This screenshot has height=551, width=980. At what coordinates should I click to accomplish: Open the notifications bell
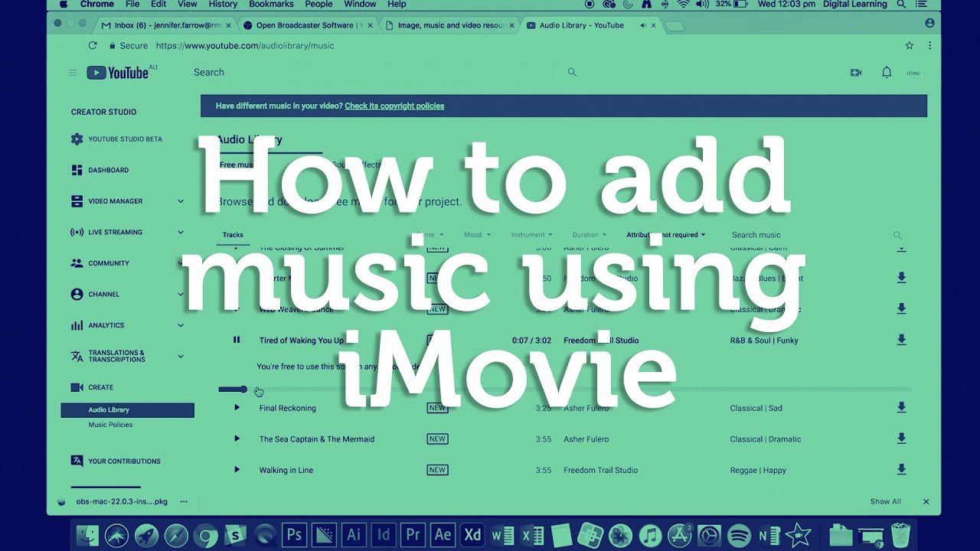tap(887, 72)
